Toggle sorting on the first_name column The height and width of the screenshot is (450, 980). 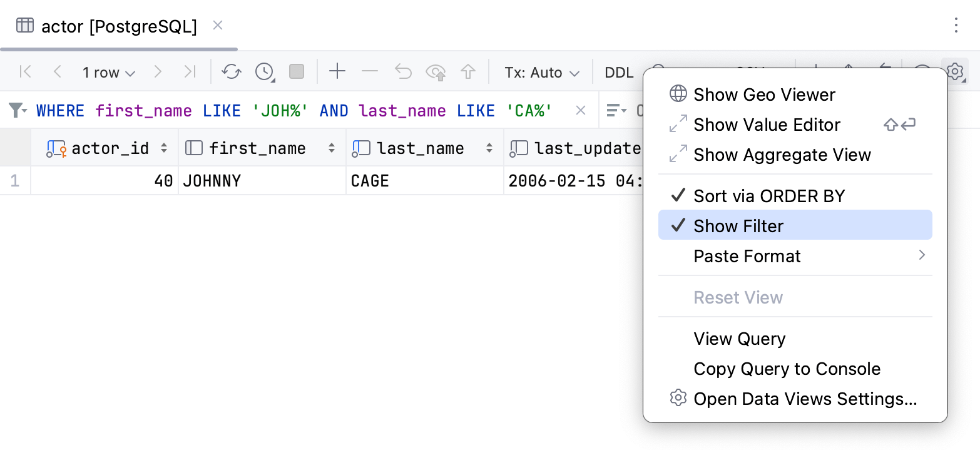pos(332,148)
